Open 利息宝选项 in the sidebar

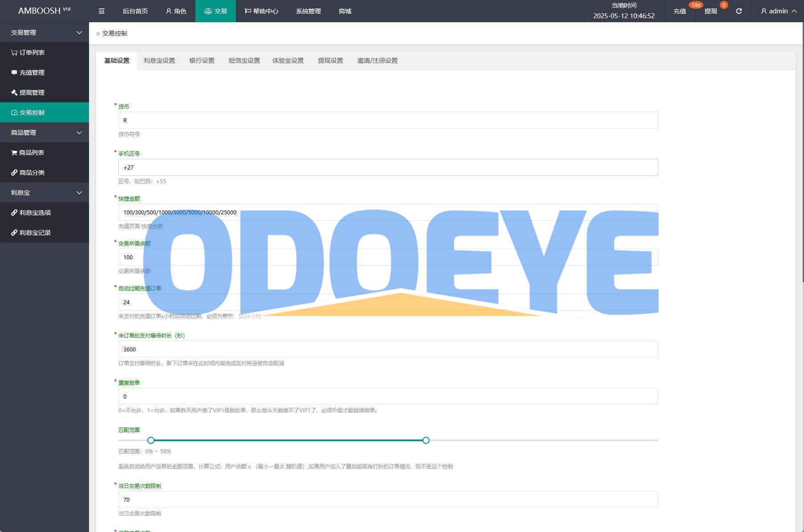point(45,213)
